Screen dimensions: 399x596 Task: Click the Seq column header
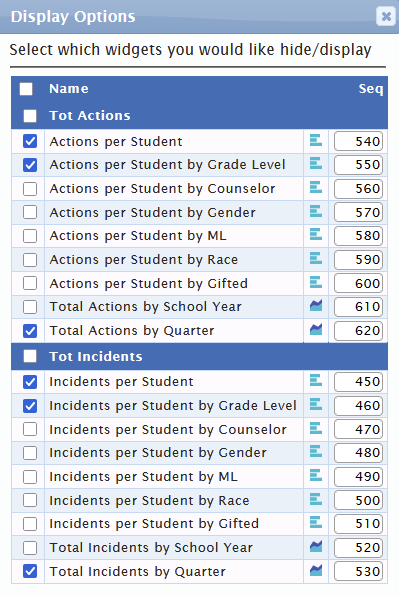370,89
